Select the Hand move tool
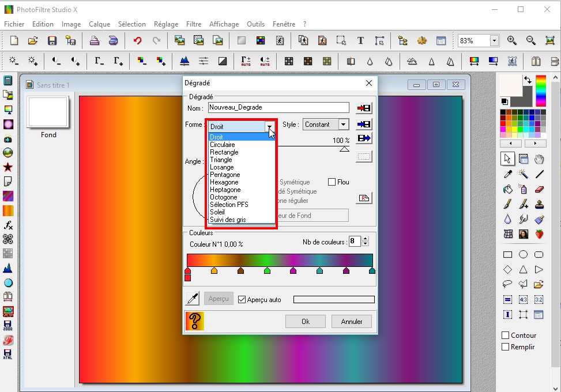Viewport: 561px width, 392px height. point(540,159)
